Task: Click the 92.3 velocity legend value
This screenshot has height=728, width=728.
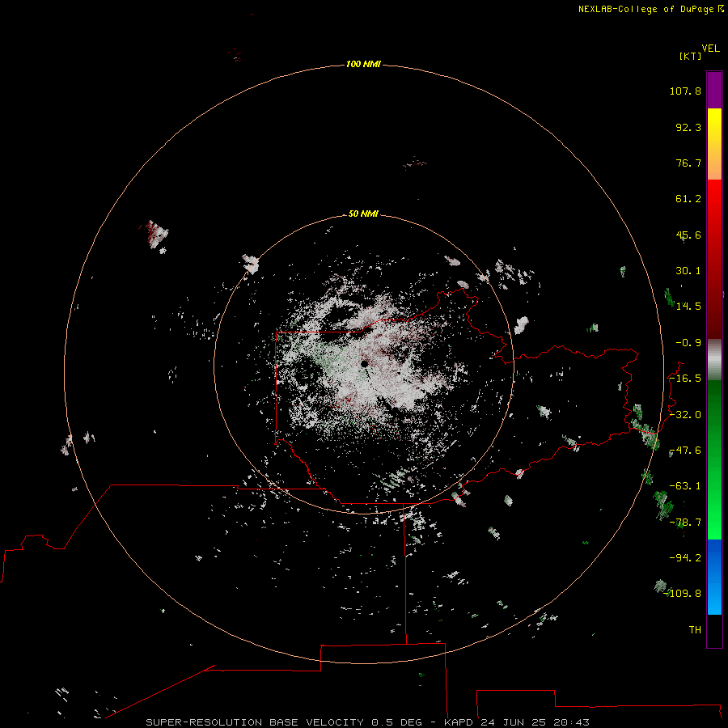Action: [688, 127]
